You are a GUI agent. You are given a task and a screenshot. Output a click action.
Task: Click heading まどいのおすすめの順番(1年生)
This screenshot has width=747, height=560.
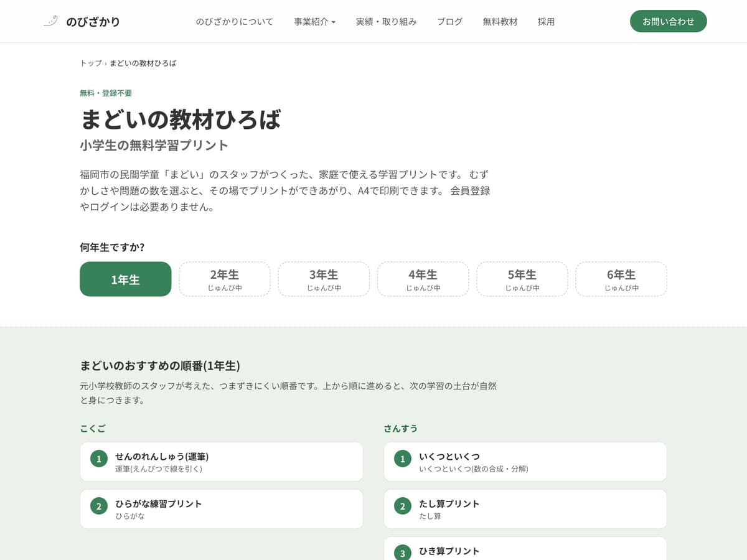160,365
